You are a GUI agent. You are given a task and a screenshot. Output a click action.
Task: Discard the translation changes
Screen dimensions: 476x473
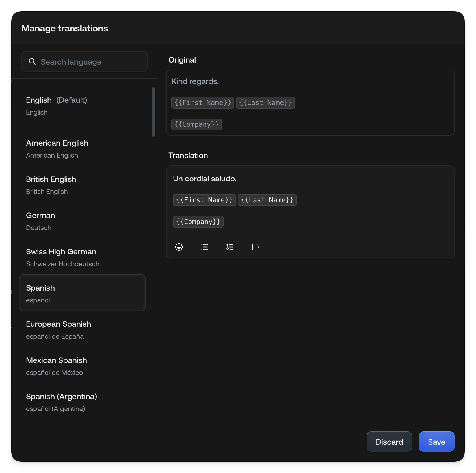pos(389,442)
